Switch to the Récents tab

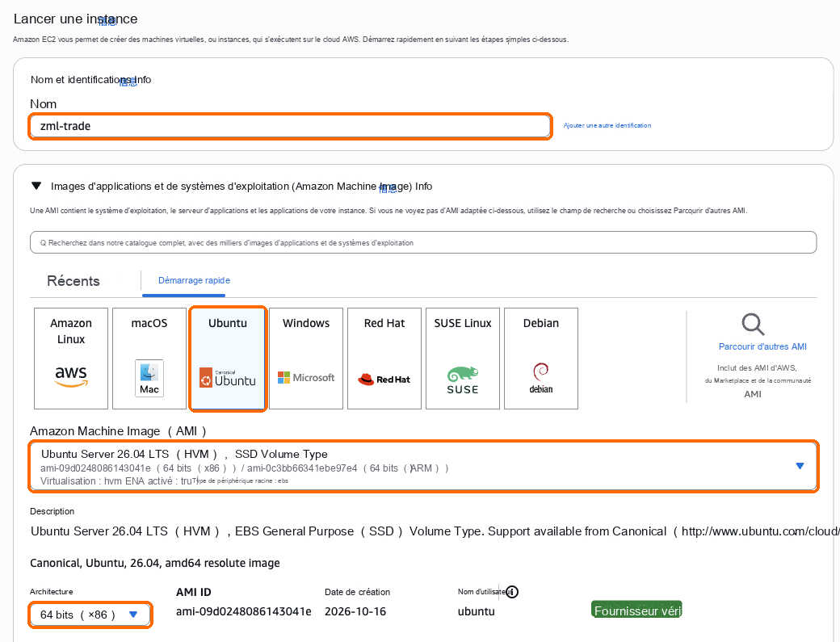pos(73,281)
